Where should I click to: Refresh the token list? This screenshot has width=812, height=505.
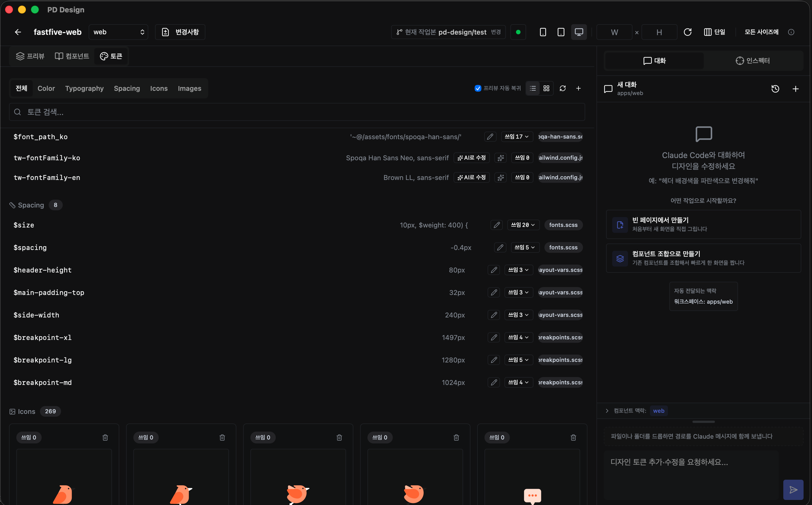coord(563,88)
